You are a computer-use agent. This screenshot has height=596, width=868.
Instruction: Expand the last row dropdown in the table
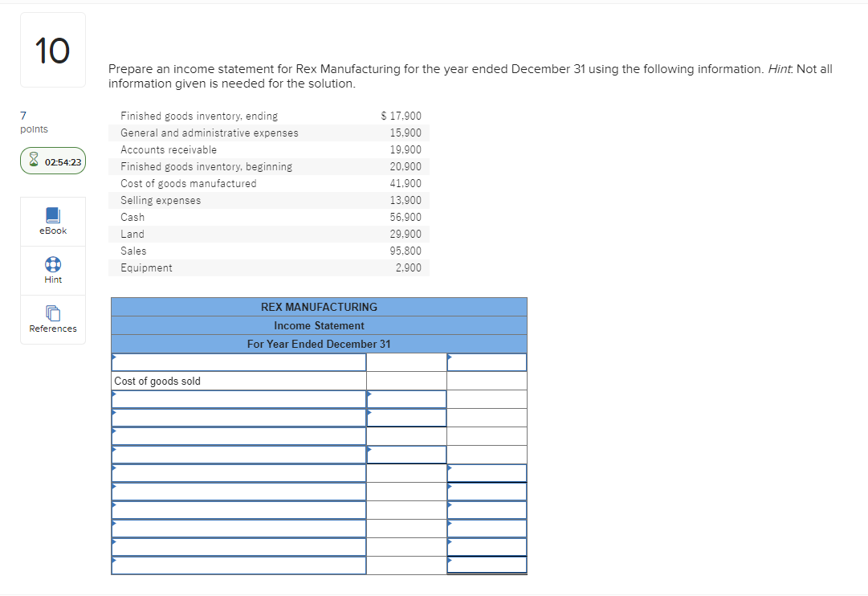click(238, 565)
